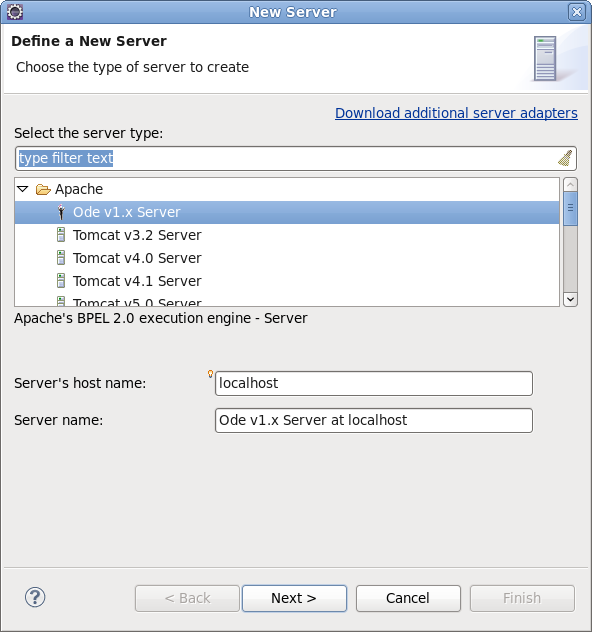
Task: Click the broom clear-filter icon
Action: [x=565, y=158]
